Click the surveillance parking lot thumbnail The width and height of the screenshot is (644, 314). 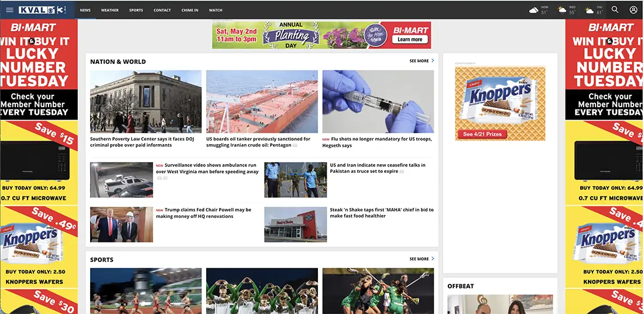122,180
